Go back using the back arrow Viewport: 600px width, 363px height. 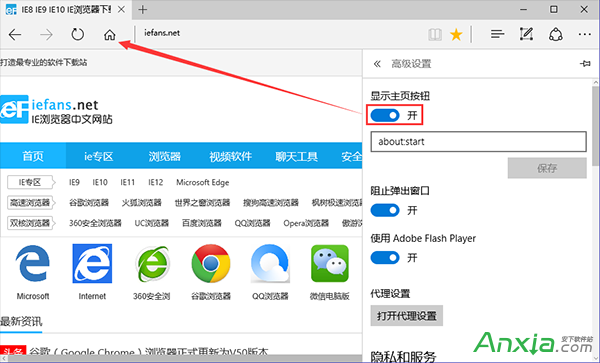pyautogui.click(x=15, y=35)
